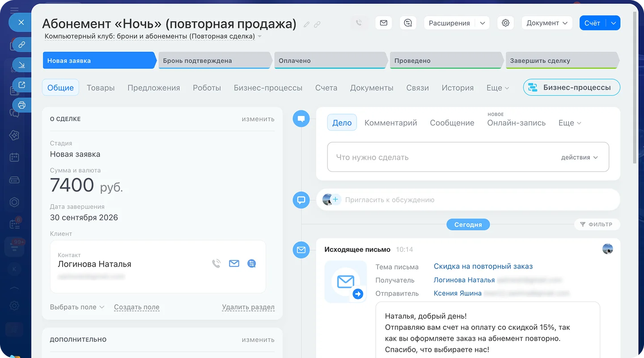Open the Товары tab

pos(101,88)
